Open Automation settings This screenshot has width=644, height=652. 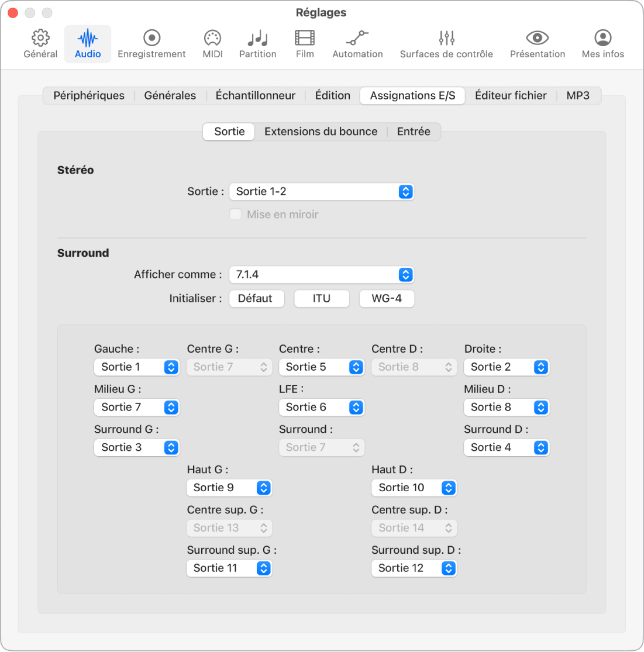[357, 43]
